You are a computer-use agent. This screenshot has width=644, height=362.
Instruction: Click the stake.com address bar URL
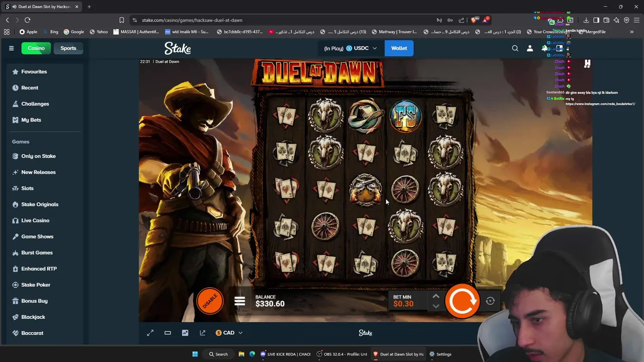coord(192,20)
